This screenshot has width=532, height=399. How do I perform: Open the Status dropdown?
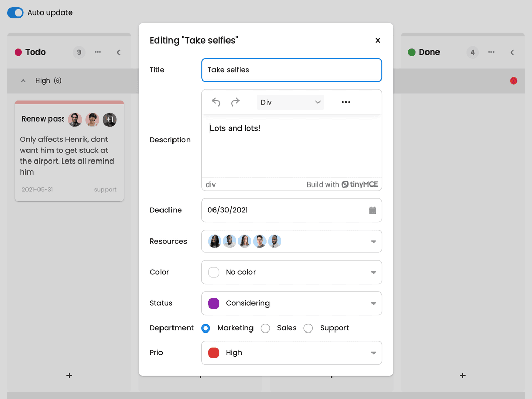pyautogui.click(x=291, y=303)
